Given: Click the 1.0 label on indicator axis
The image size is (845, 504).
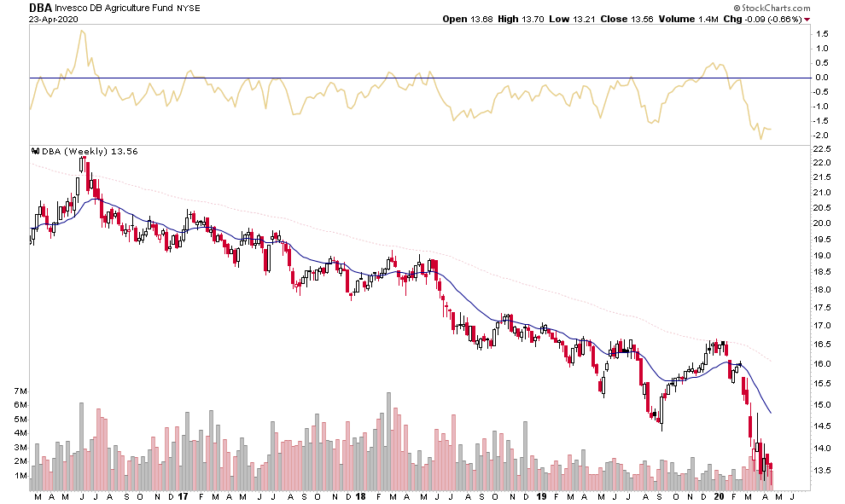Looking at the screenshot, I should pyautogui.click(x=822, y=49).
